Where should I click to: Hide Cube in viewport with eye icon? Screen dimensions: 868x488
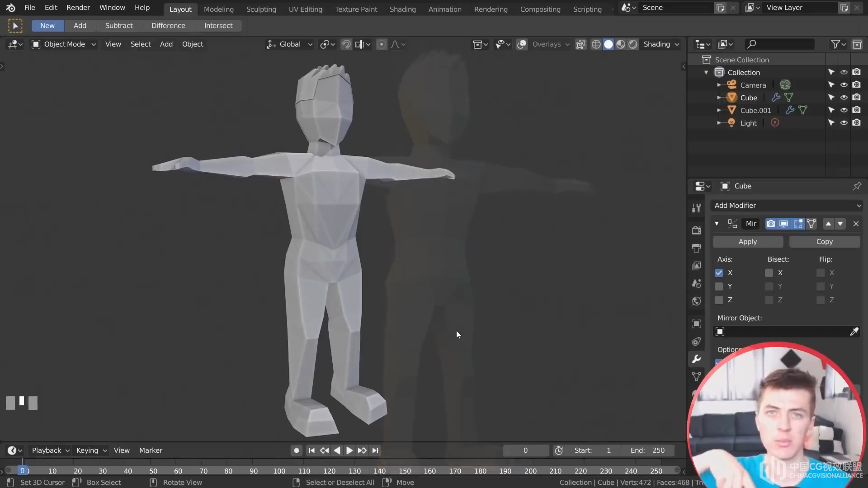pyautogui.click(x=844, y=98)
